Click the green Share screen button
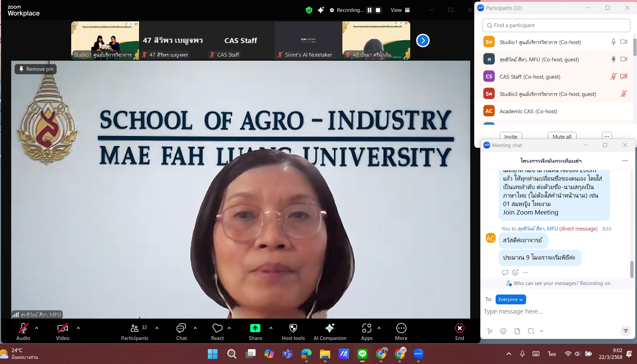 click(255, 331)
